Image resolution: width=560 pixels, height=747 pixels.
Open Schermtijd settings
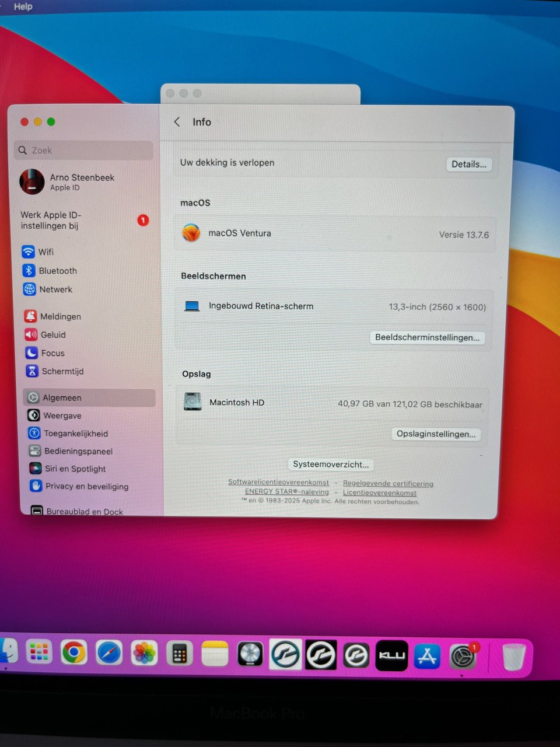tap(55, 371)
